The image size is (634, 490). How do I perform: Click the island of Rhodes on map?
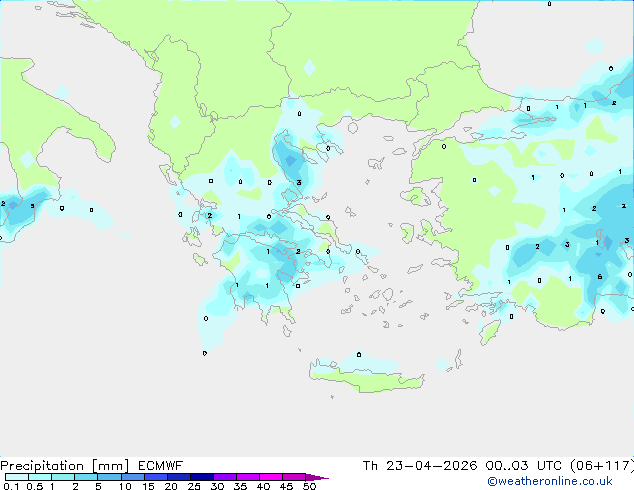(490, 332)
